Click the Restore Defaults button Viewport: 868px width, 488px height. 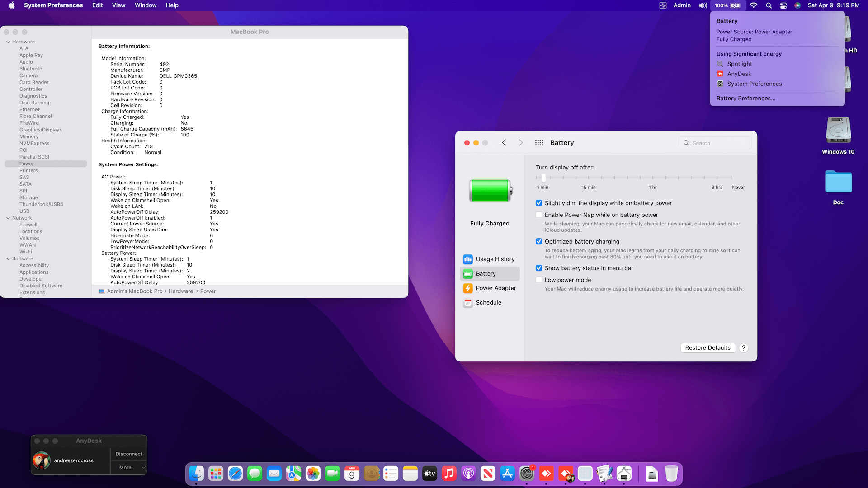point(708,348)
